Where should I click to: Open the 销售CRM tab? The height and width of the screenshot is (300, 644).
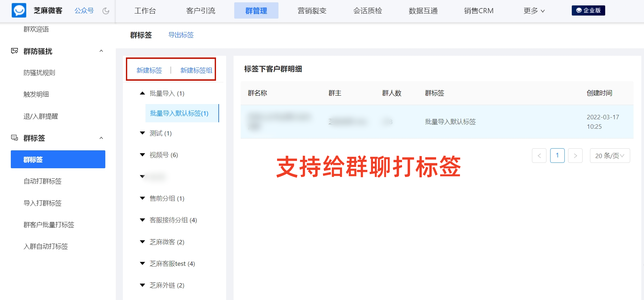coord(479,11)
